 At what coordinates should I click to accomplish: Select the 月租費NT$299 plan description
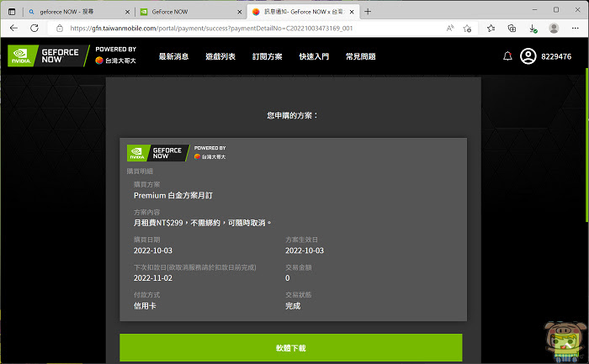tap(202, 223)
